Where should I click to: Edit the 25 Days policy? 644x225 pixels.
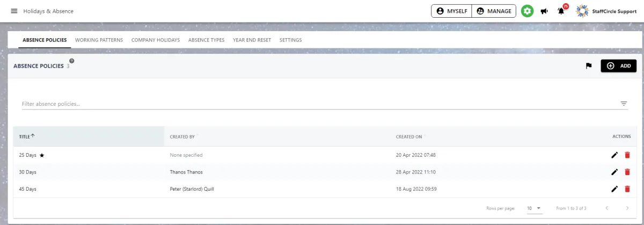click(614, 155)
